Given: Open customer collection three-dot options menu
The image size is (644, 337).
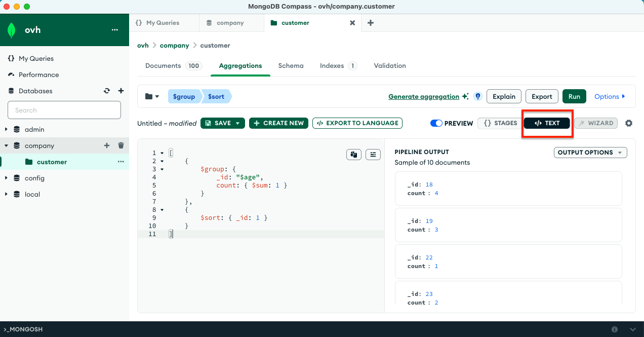Looking at the screenshot, I should pos(121,162).
